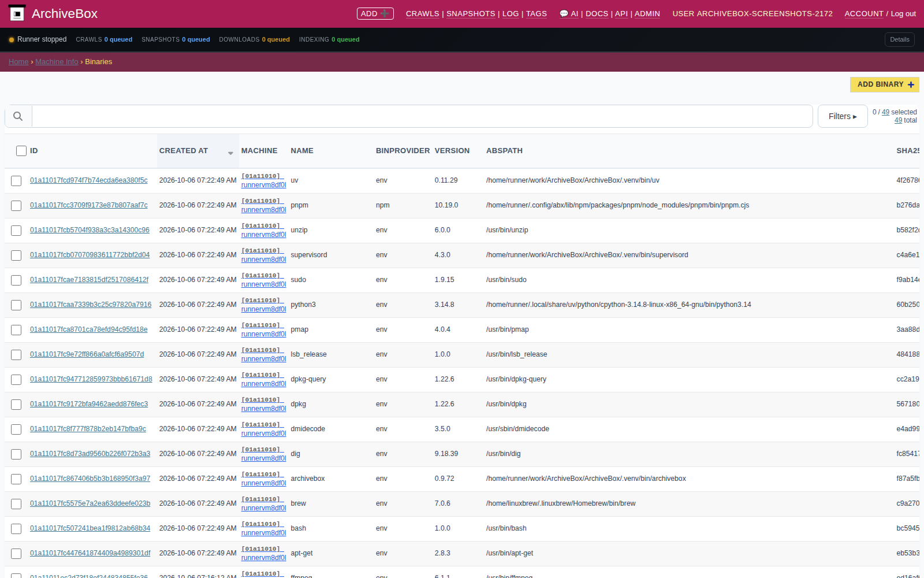The width and height of the screenshot is (924, 578).
Task: Open the machine link in the sudo row
Action: coord(263,280)
